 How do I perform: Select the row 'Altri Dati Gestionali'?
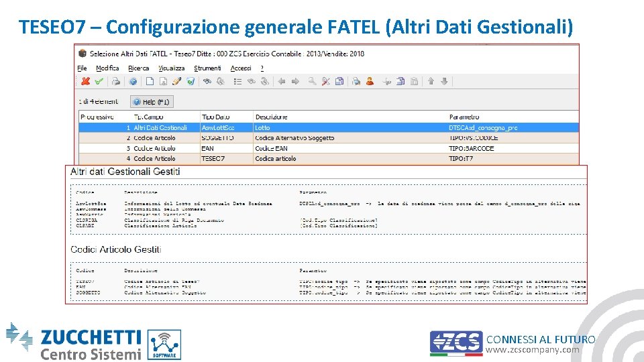click(329, 127)
